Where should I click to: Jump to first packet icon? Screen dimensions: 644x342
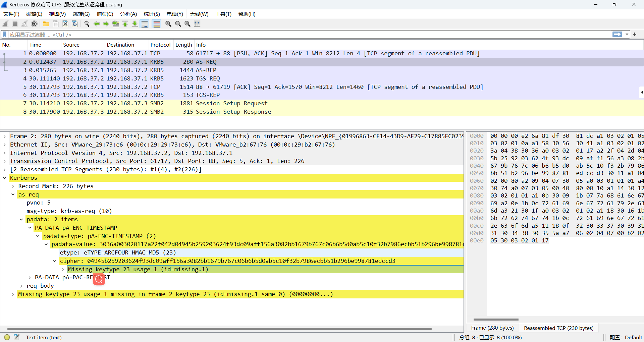click(x=125, y=24)
